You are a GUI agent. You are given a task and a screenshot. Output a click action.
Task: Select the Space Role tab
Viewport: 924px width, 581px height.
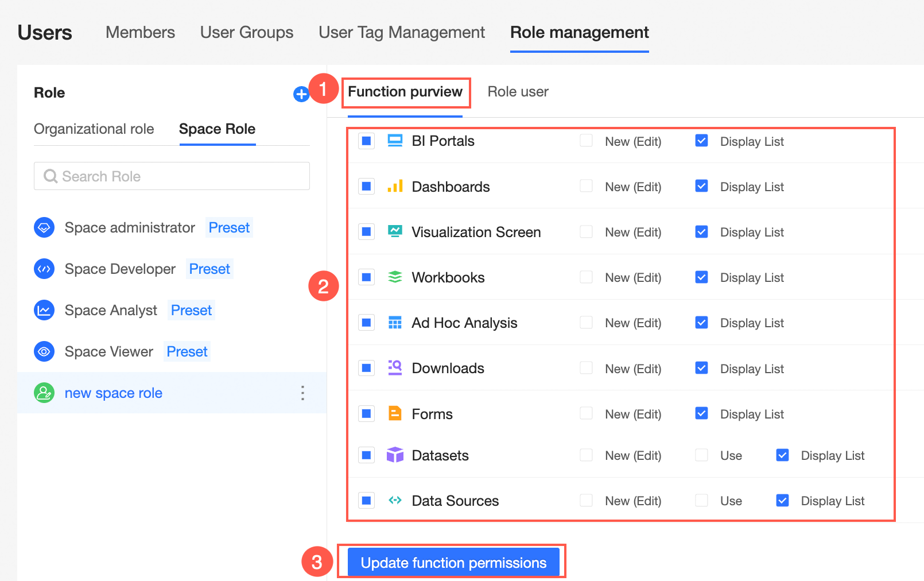pyautogui.click(x=217, y=129)
